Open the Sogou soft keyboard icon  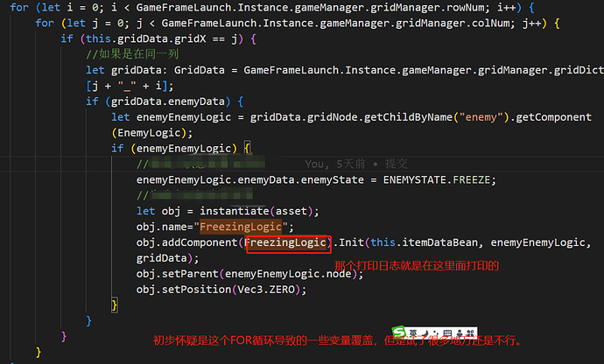[447, 332]
